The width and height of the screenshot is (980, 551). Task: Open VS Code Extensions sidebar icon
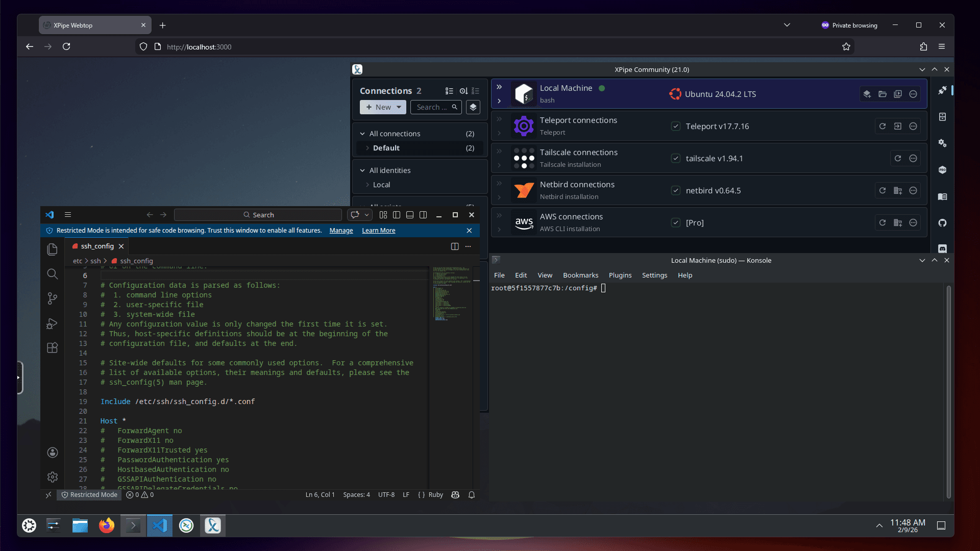click(52, 348)
